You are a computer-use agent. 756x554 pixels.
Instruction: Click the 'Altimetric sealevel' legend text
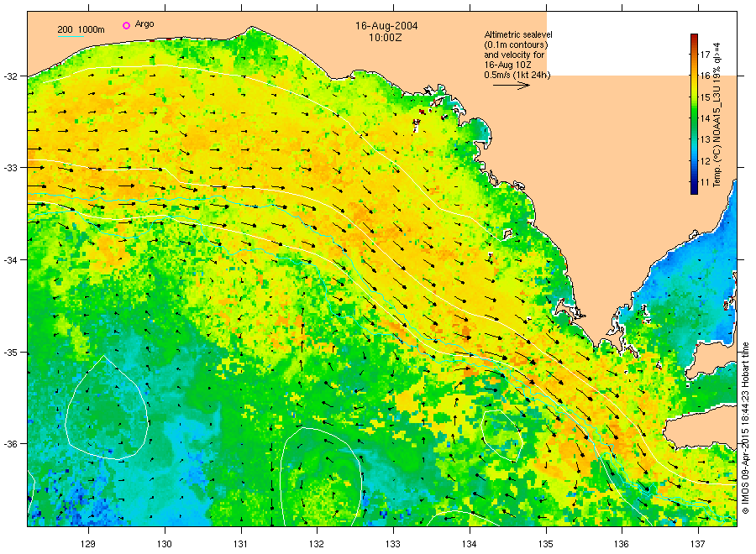518,34
